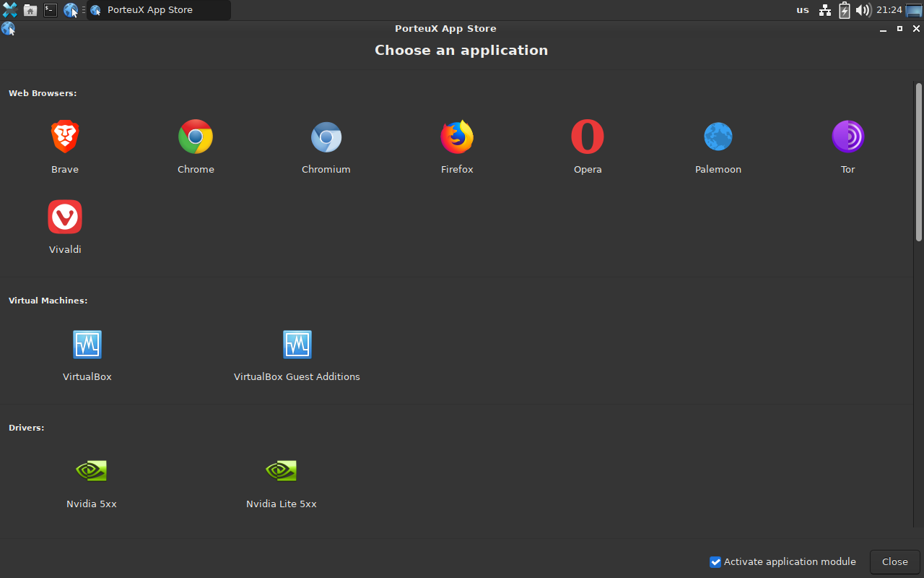The image size is (924, 578).
Task: Select the Palemoon browser icon
Action: coord(718,137)
